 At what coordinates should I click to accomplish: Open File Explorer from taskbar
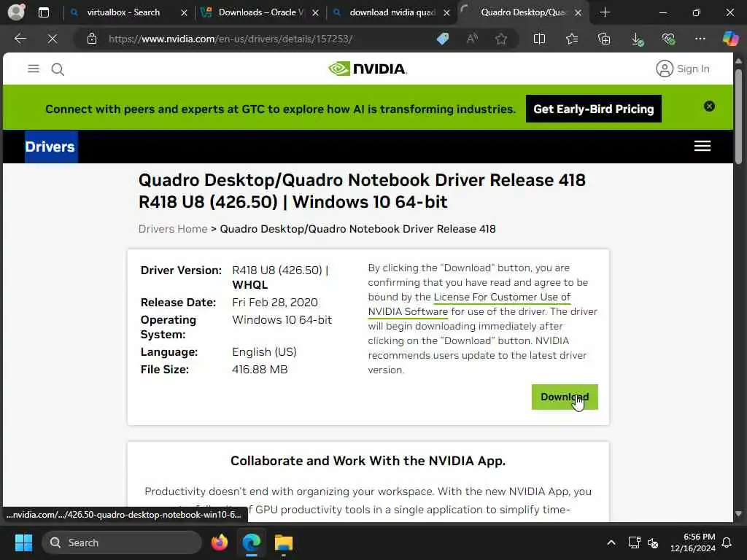tap(284, 542)
